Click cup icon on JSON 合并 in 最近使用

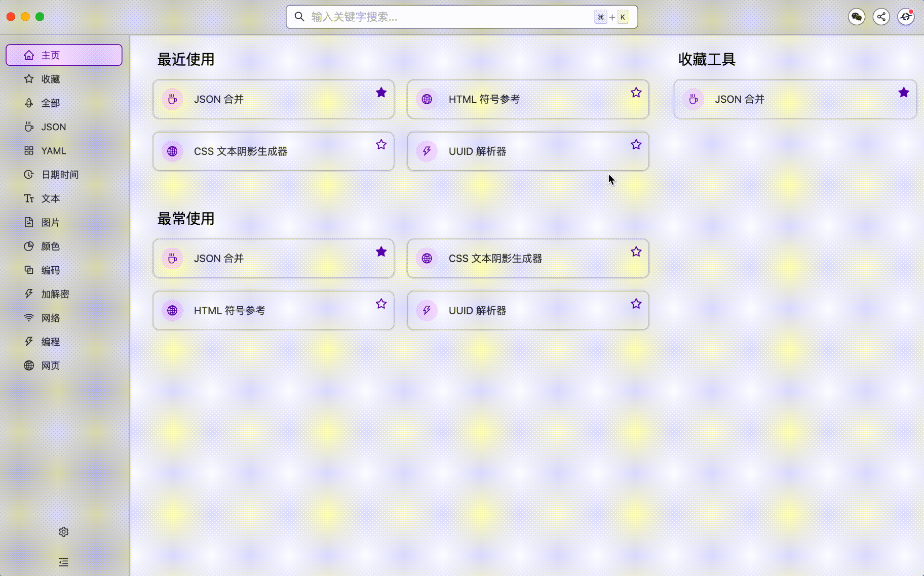(172, 99)
